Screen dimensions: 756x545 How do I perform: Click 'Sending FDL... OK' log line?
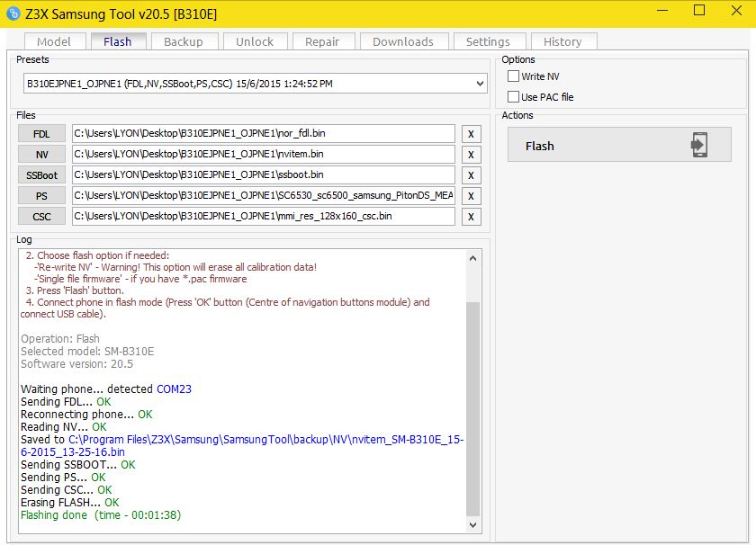[66, 402]
